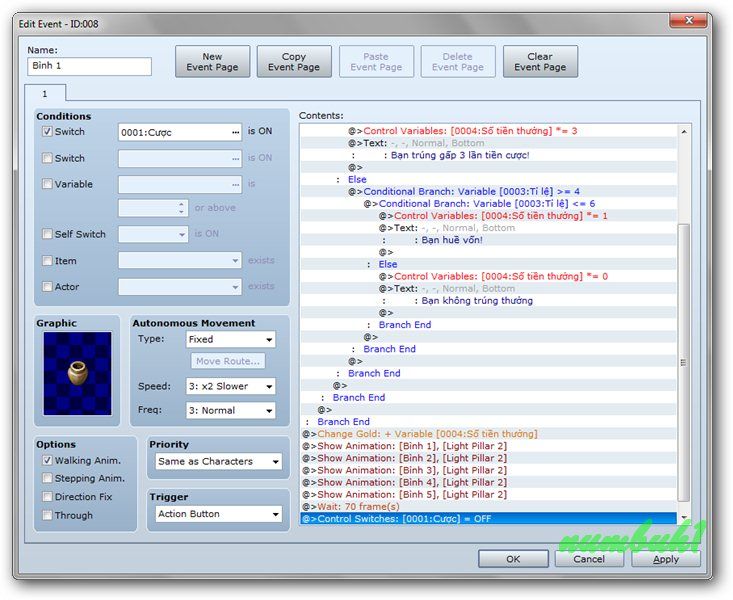Open the 0001:Cược switch picker ellipsis
The height and width of the screenshot is (600, 733).
(x=235, y=133)
